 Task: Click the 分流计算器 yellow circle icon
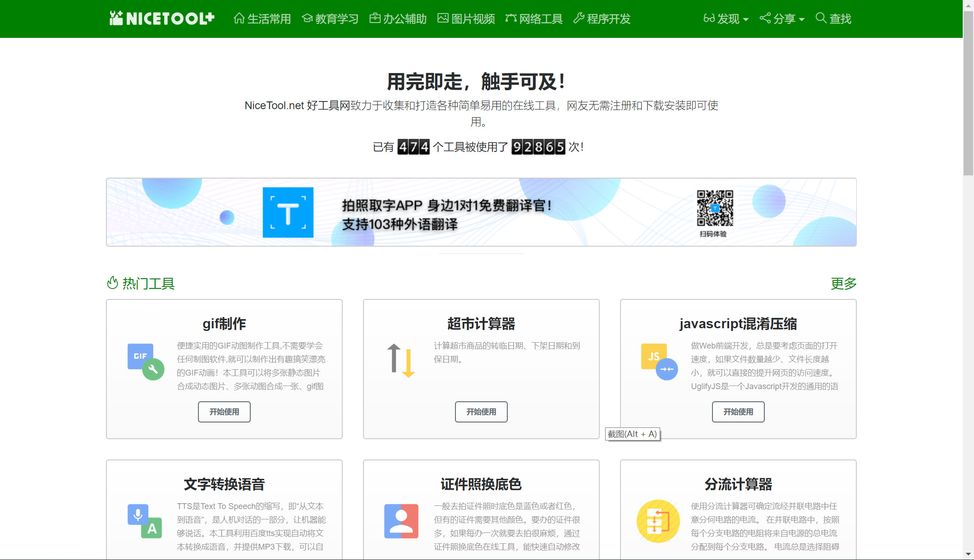(x=658, y=521)
